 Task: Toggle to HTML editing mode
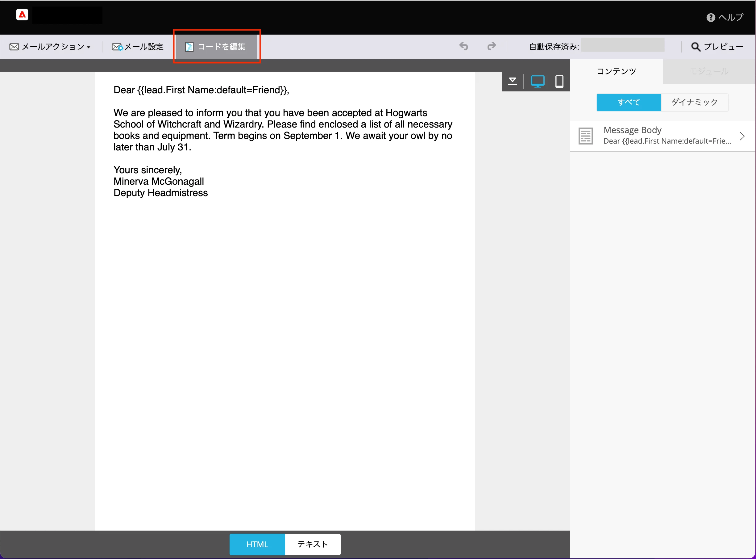coord(257,544)
